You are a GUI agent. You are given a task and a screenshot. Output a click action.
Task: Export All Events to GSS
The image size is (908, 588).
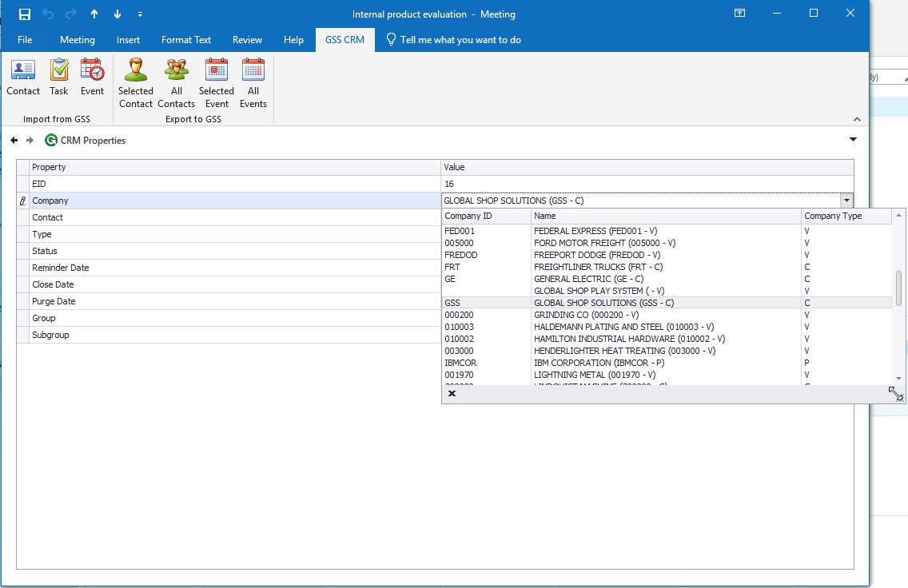[x=253, y=83]
